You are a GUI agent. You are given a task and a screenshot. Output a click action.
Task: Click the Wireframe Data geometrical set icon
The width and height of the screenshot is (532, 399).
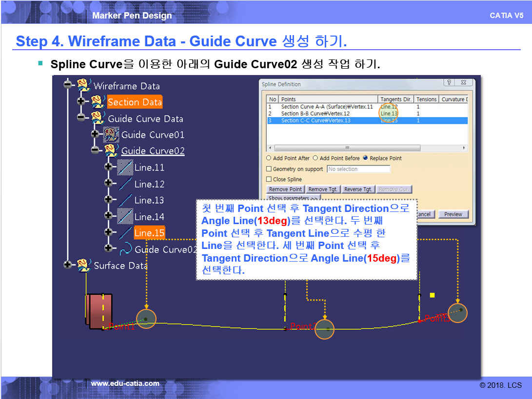pyautogui.click(x=84, y=86)
